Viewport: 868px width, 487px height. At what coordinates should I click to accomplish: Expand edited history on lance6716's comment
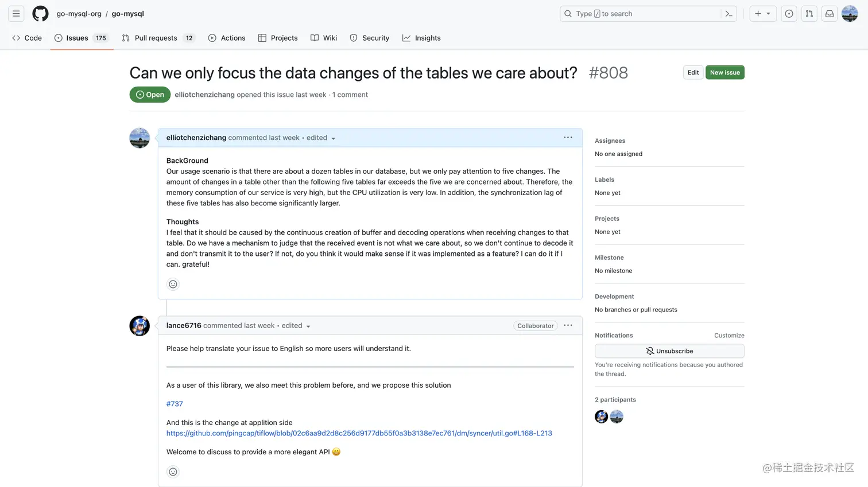click(296, 326)
